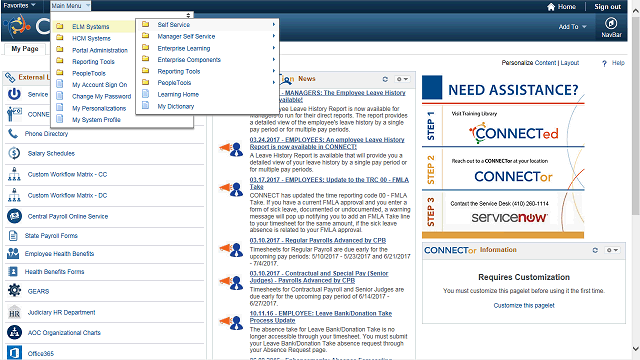Select HCM Systems in Main Menu
Viewport: 640px width, 360px height.
[91, 38]
